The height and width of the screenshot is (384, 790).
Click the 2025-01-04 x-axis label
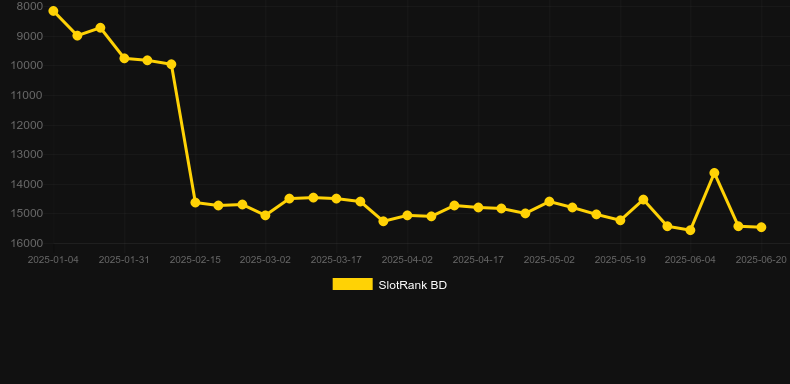coord(53,260)
